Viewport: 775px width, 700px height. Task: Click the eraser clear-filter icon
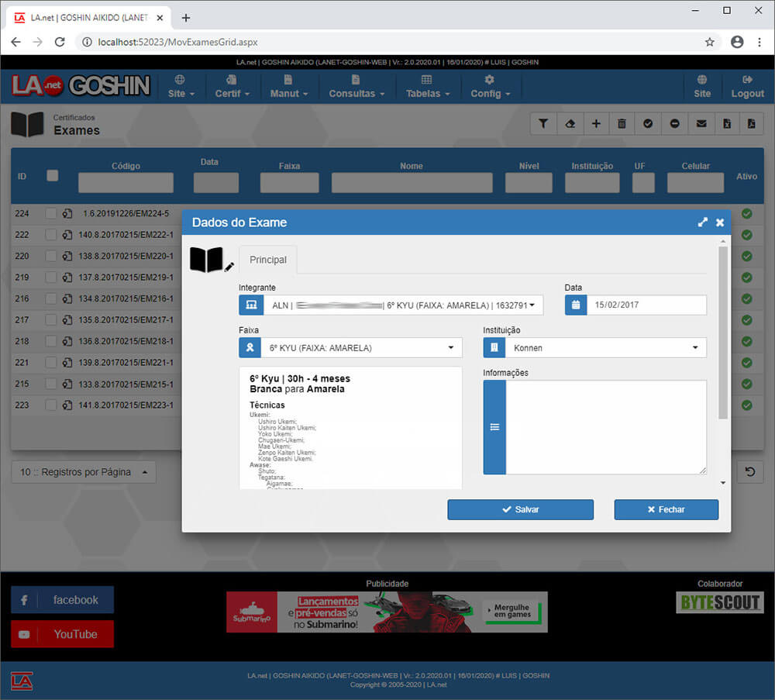570,123
